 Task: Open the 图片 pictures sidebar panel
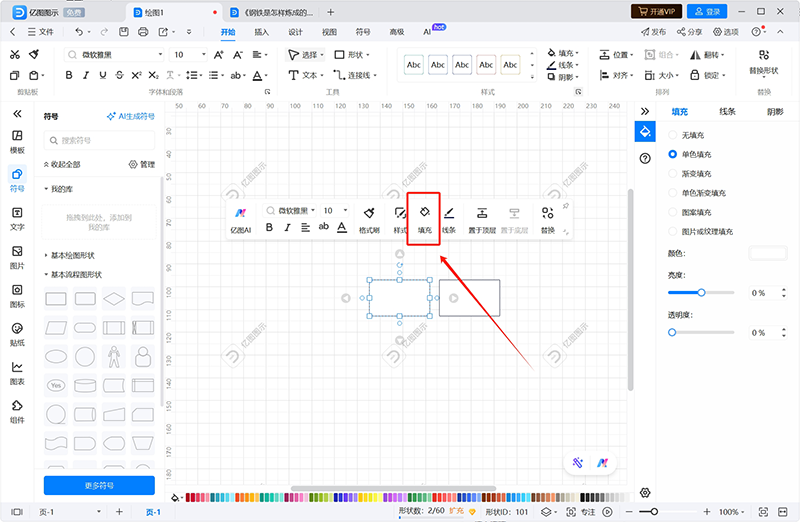(17, 258)
